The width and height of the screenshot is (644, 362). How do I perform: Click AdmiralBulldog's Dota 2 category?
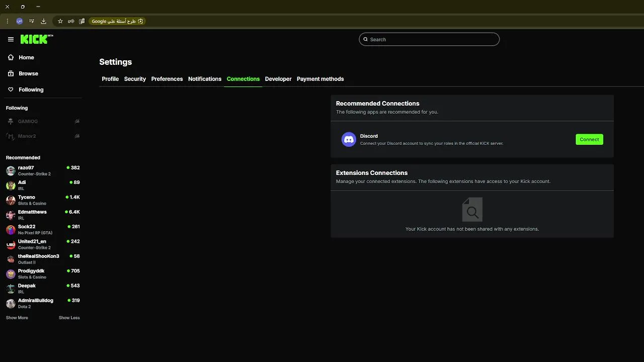tap(24, 307)
